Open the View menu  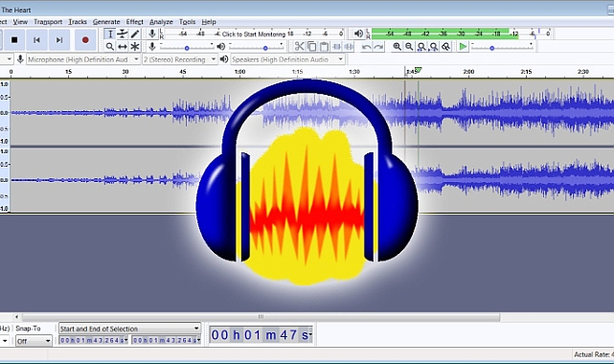(x=20, y=22)
